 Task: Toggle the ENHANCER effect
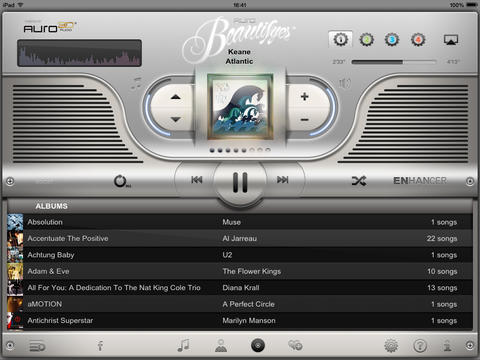(420, 181)
